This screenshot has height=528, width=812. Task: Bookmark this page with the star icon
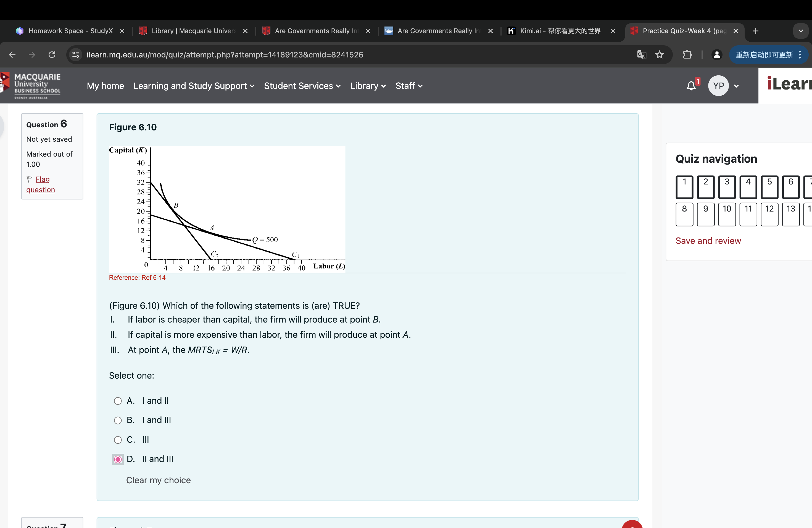point(660,55)
